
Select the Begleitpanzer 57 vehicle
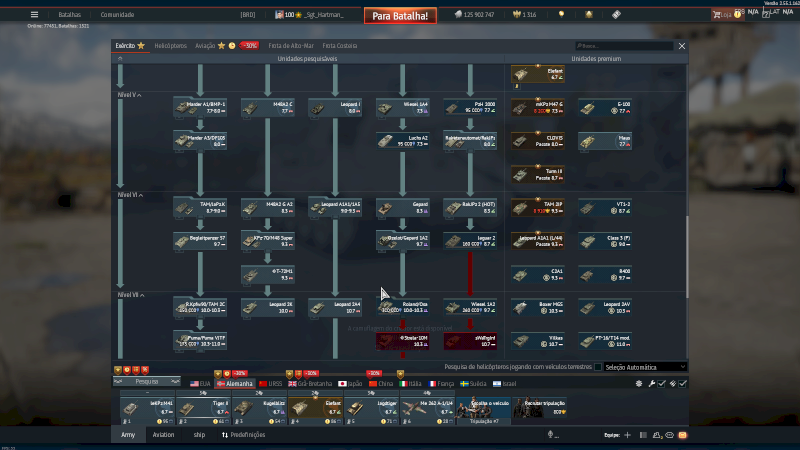200,241
